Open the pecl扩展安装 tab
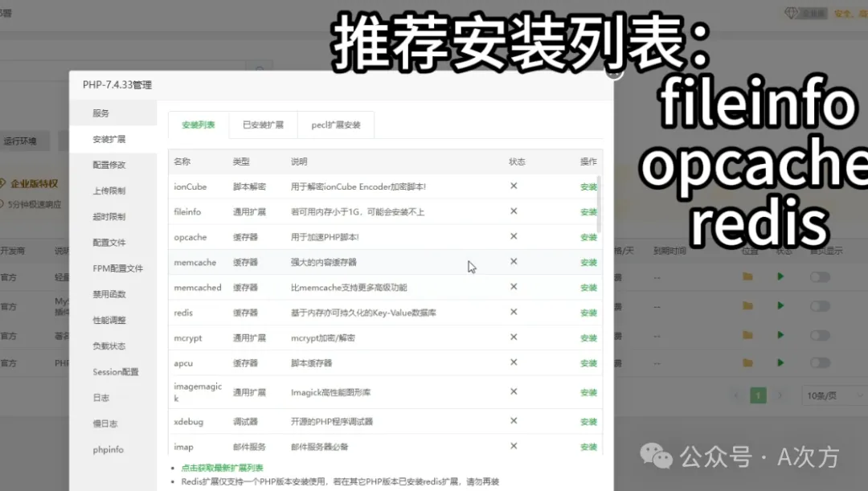The image size is (868, 491). tap(336, 125)
